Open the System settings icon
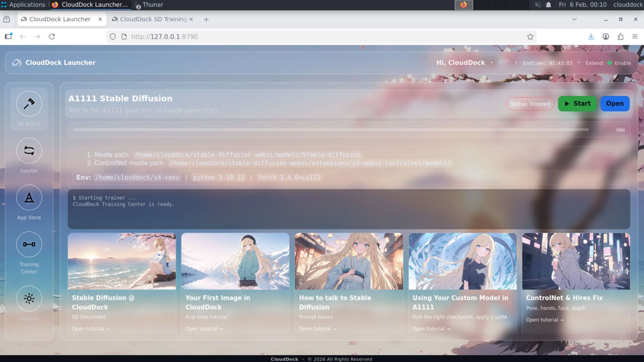This screenshot has height=362, width=644. [x=29, y=298]
